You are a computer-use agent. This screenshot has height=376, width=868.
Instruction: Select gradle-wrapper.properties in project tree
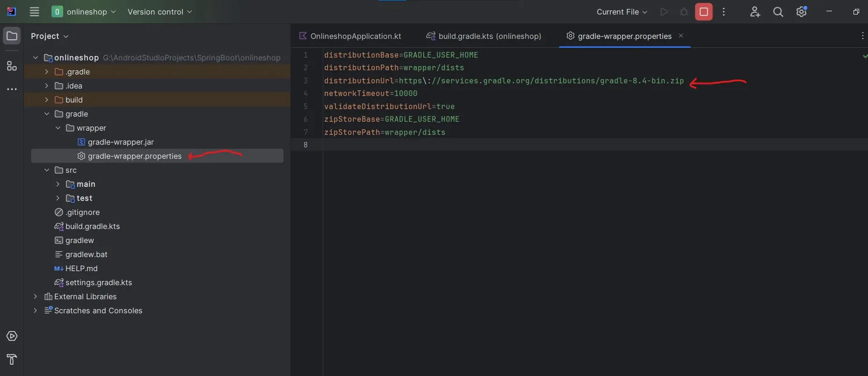click(x=135, y=156)
